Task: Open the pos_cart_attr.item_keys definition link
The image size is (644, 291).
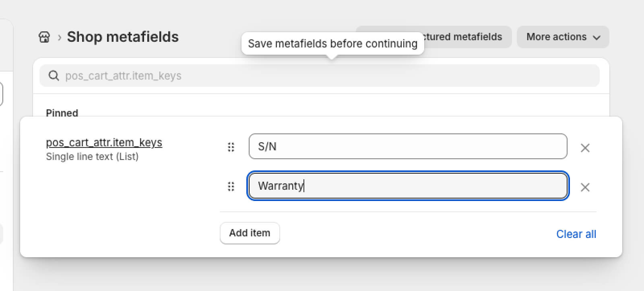Action: tap(104, 143)
